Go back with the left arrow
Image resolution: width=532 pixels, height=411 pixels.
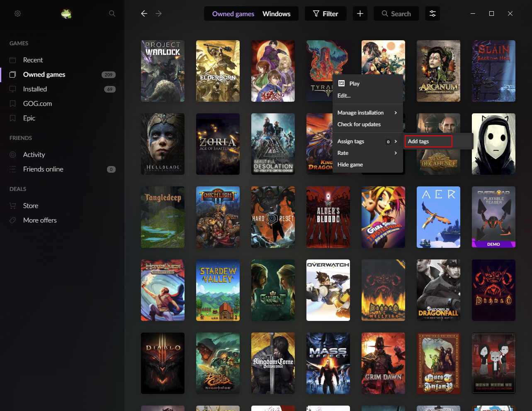pos(144,14)
